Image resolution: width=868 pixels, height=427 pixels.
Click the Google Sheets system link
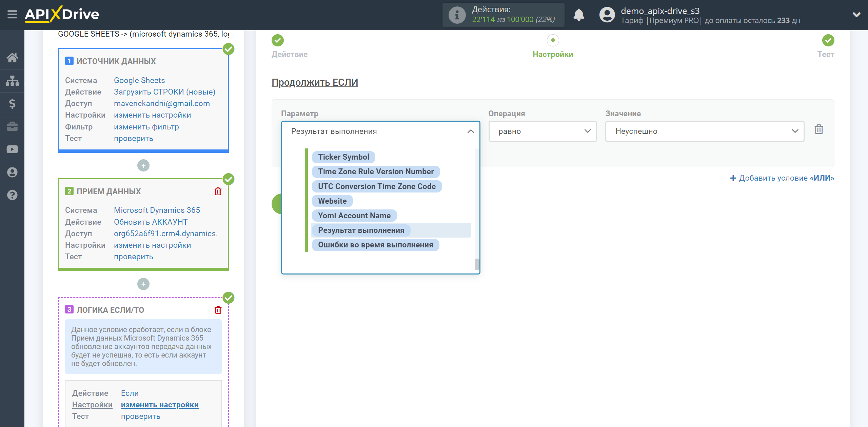[139, 81]
